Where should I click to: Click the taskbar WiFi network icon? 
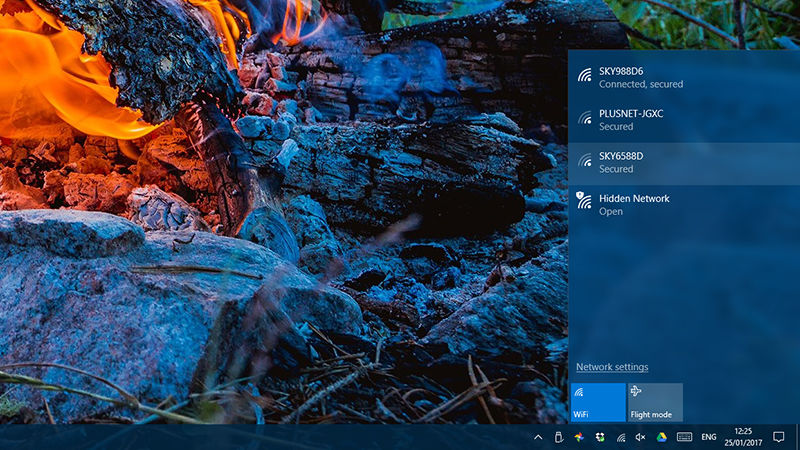click(x=621, y=437)
